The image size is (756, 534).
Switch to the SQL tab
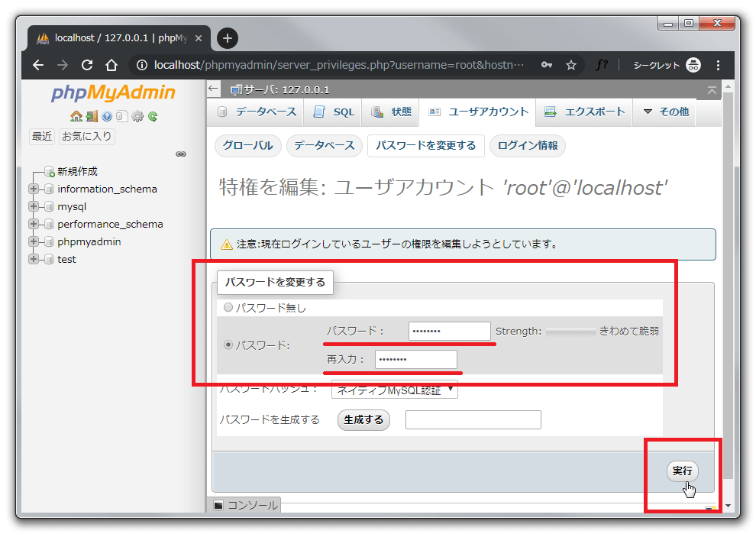[334, 112]
